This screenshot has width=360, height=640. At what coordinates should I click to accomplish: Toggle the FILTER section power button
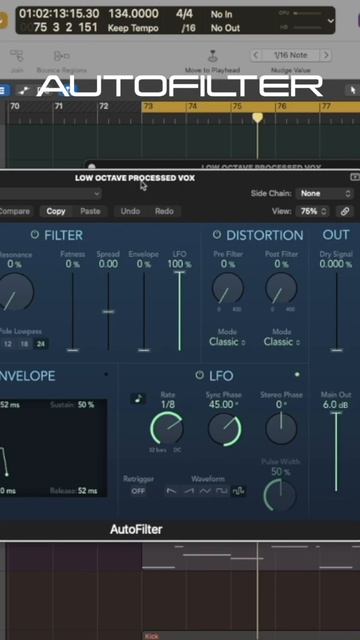coord(35,235)
